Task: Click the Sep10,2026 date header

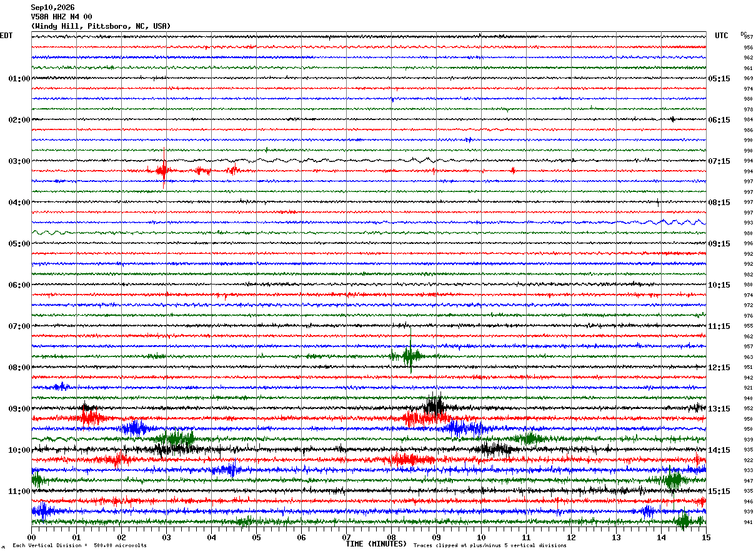Action: [52, 8]
